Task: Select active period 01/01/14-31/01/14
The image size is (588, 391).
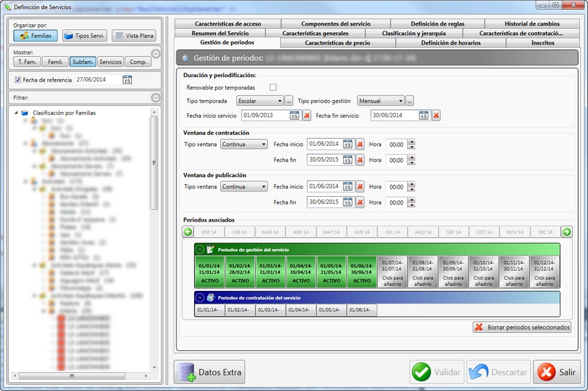Action: click(x=210, y=272)
